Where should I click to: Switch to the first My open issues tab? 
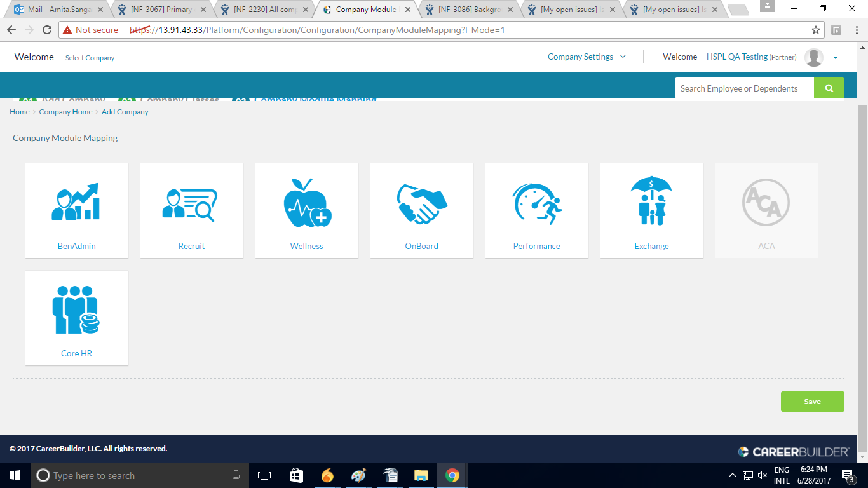pyautogui.click(x=571, y=10)
